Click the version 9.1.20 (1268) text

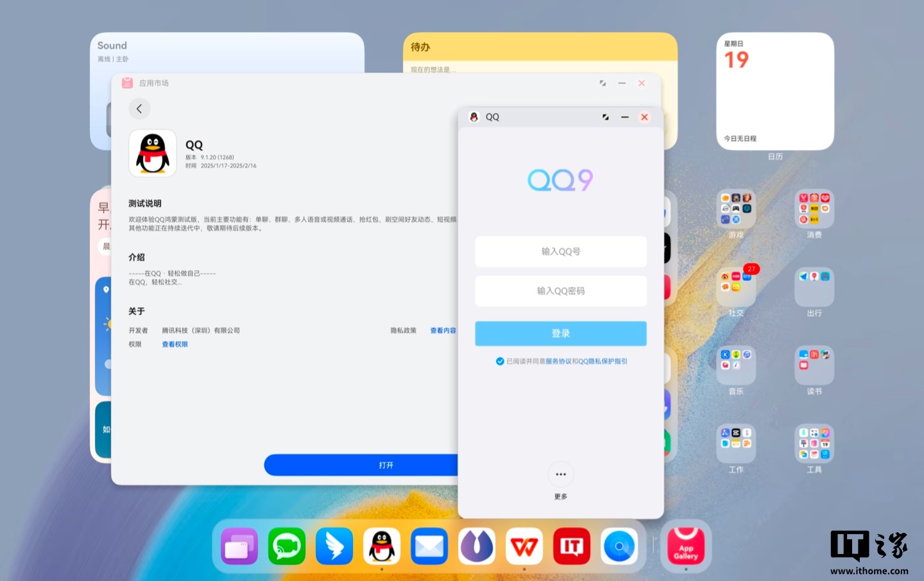(x=217, y=157)
